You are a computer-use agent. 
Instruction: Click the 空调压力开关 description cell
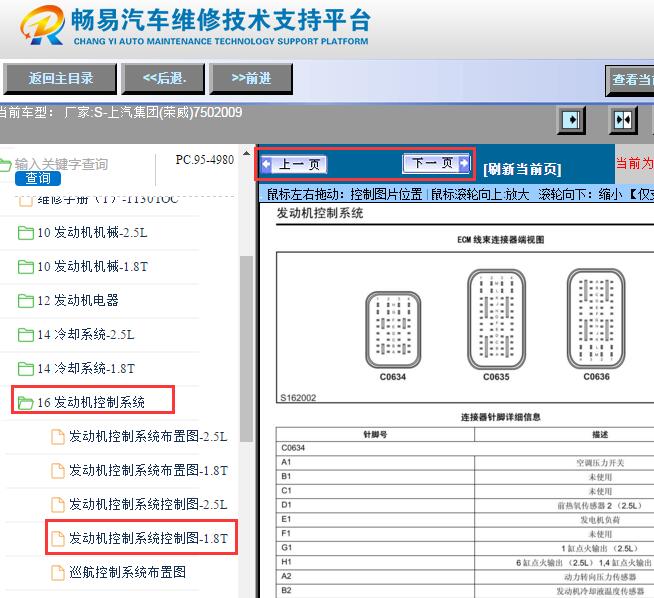pyautogui.click(x=600, y=462)
